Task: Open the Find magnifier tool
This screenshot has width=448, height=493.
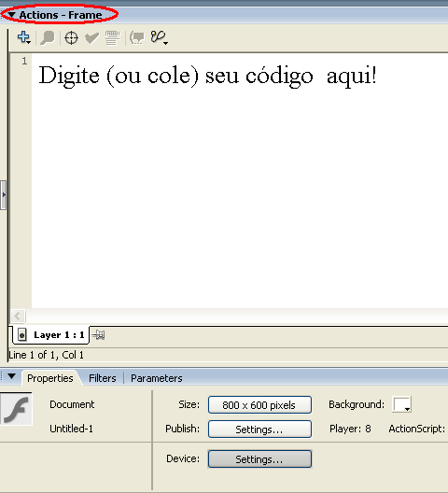Action: pyautogui.click(x=48, y=38)
